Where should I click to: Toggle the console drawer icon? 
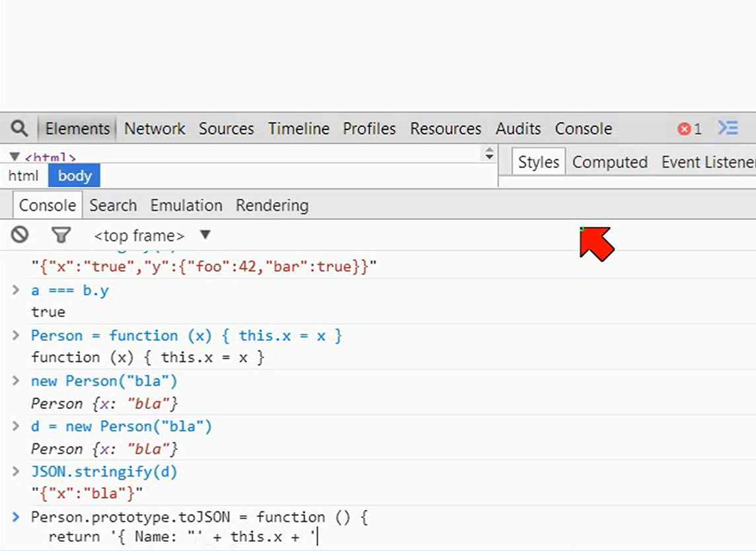coord(728,128)
